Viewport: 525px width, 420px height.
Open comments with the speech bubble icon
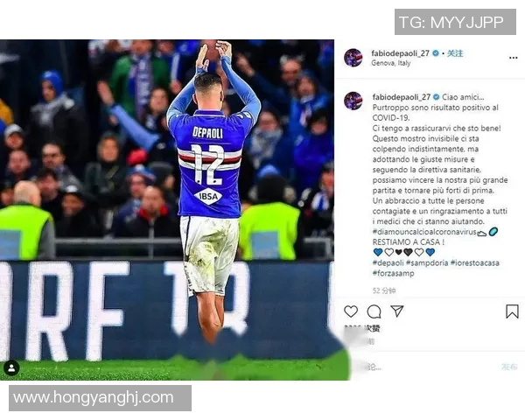click(x=374, y=311)
